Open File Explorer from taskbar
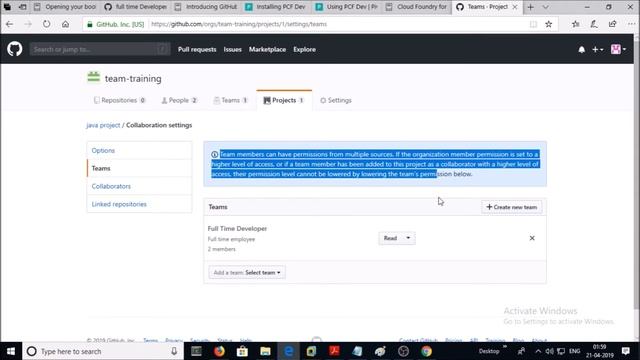The height and width of the screenshot is (360, 640). 265,351
